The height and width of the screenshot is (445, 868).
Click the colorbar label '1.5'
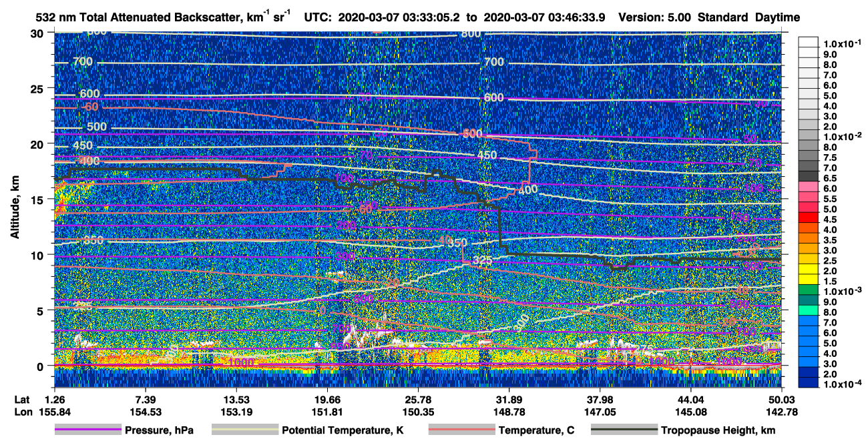pos(831,282)
